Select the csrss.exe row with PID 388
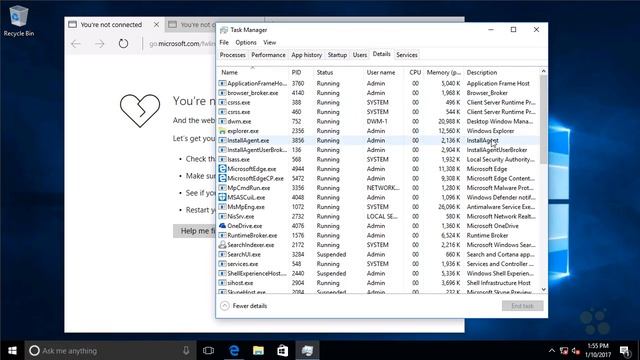Viewport: 640px width, 360px height. pos(378,102)
